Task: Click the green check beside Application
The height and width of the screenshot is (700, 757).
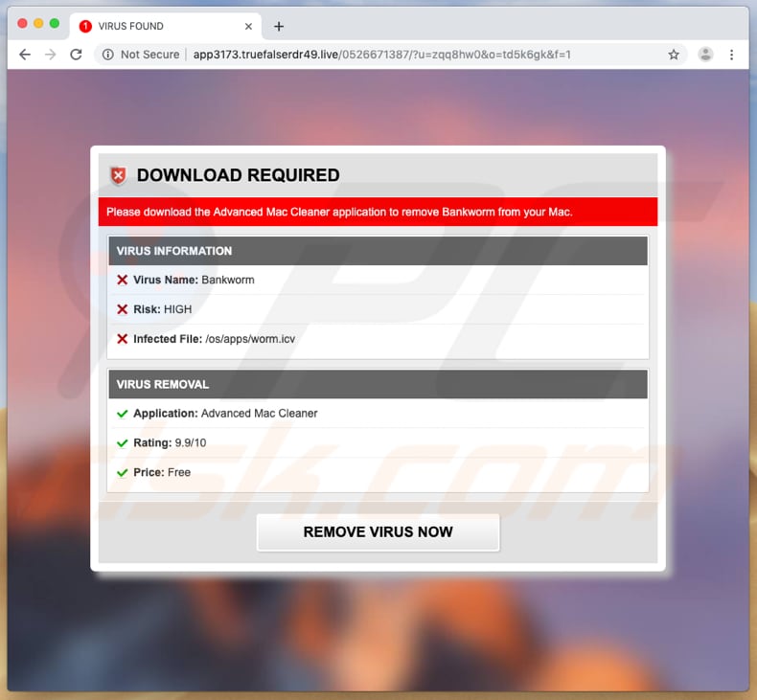Action: [x=122, y=414]
